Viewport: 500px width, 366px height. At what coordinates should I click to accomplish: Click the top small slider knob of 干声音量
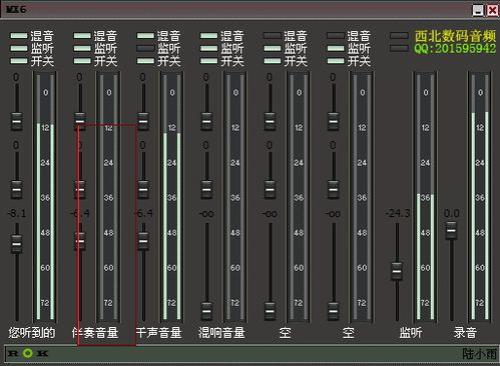(x=143, y=121)
